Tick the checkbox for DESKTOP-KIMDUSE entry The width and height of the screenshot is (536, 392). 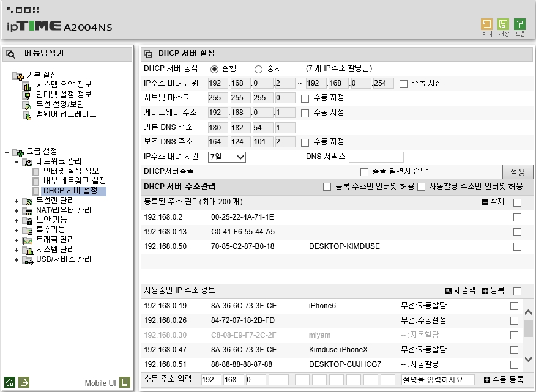click(x=517, y=246)
